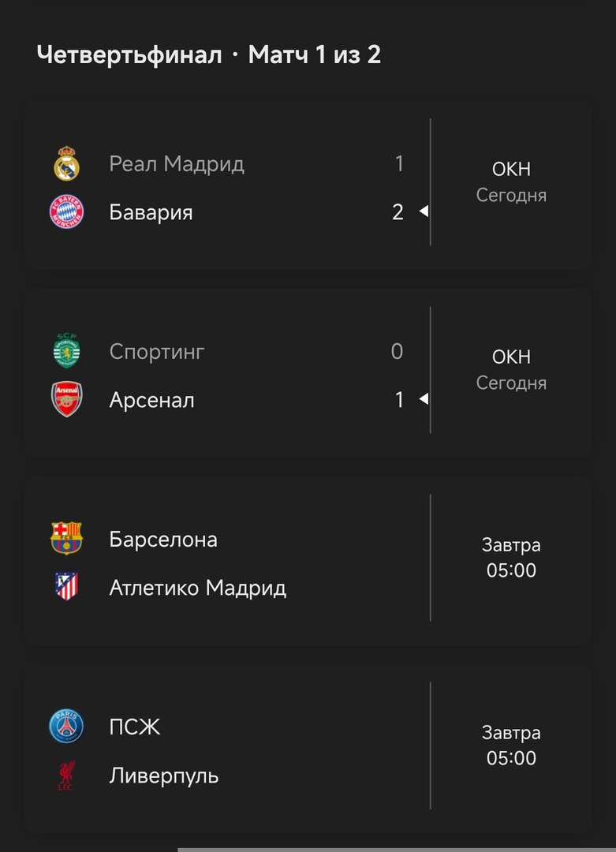Click Bayern's score of 2
The height and width of the screenshot is (852, 616).
(x=398, y=212)
